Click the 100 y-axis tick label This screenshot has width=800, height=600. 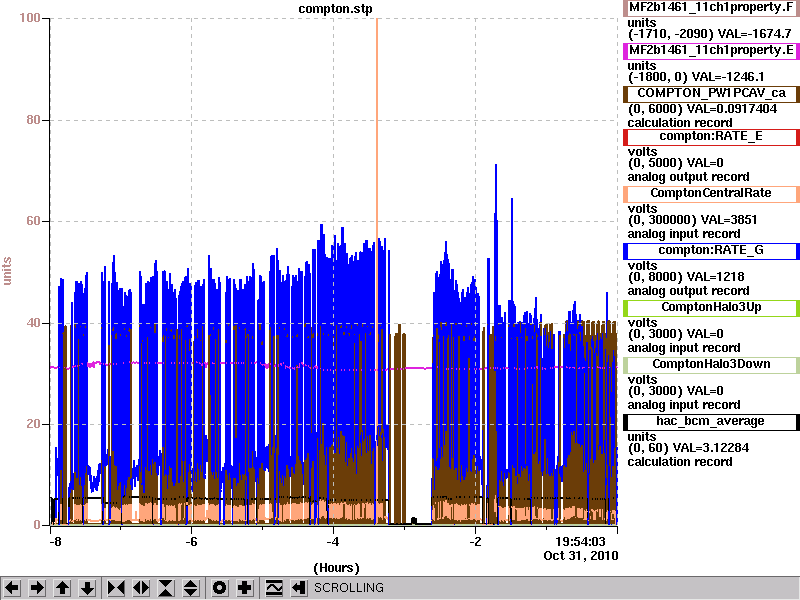30,18
